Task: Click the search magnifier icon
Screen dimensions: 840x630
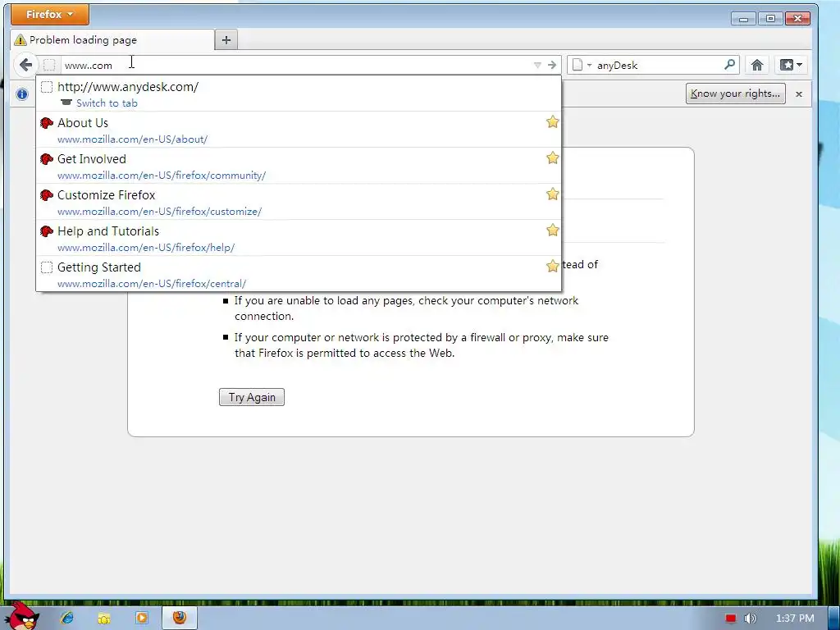Action: point(729,65)
